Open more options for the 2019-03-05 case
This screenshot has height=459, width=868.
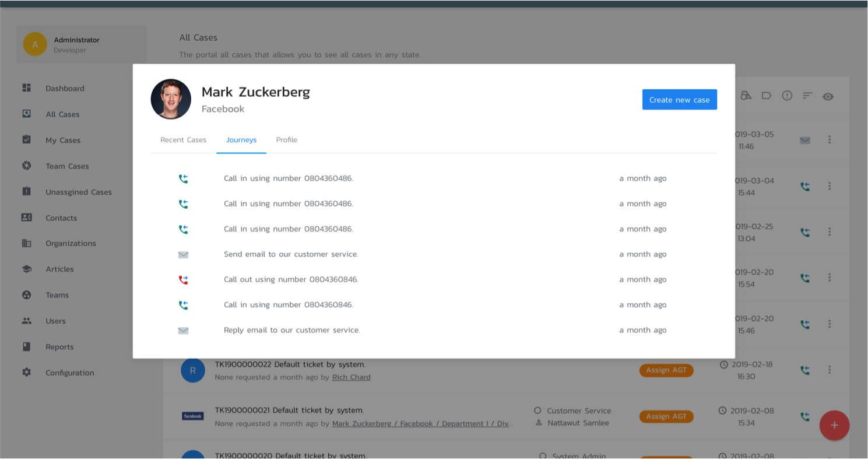tap(830, 140)
